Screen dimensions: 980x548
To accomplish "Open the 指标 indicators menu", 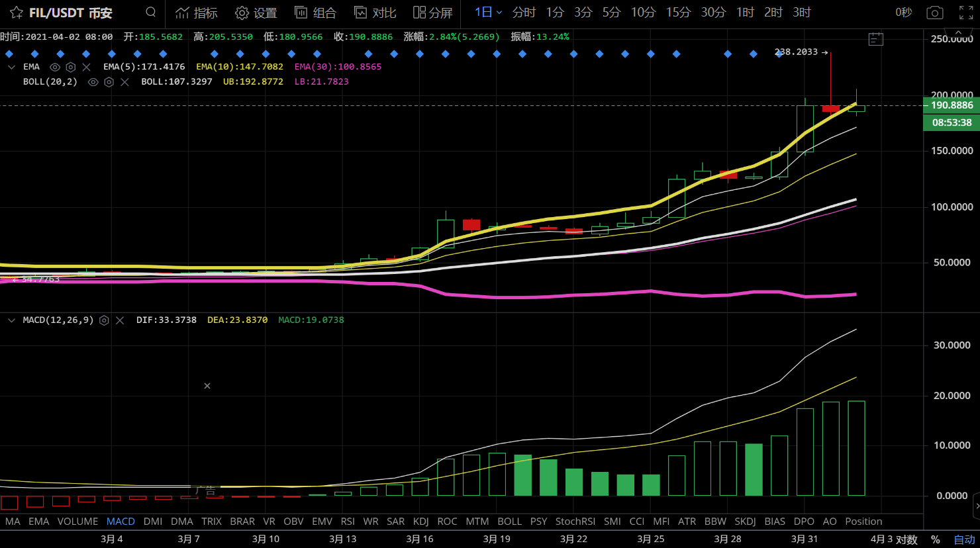I will tap(197, 13).
